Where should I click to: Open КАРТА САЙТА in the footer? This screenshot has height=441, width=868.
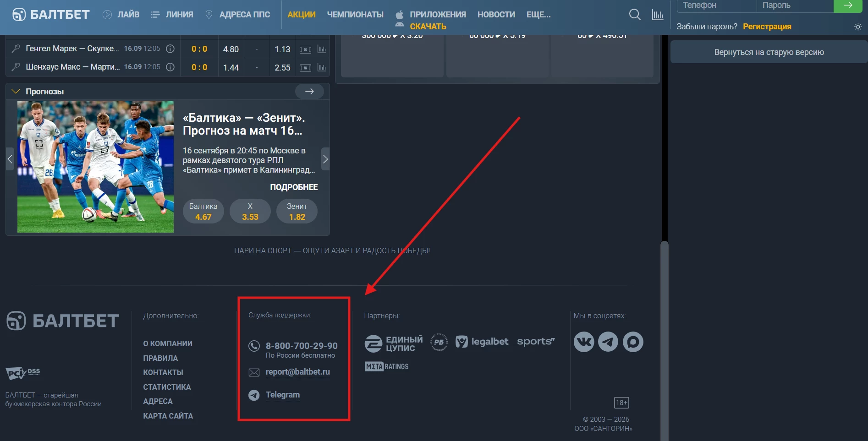click(x=168, y=416)
